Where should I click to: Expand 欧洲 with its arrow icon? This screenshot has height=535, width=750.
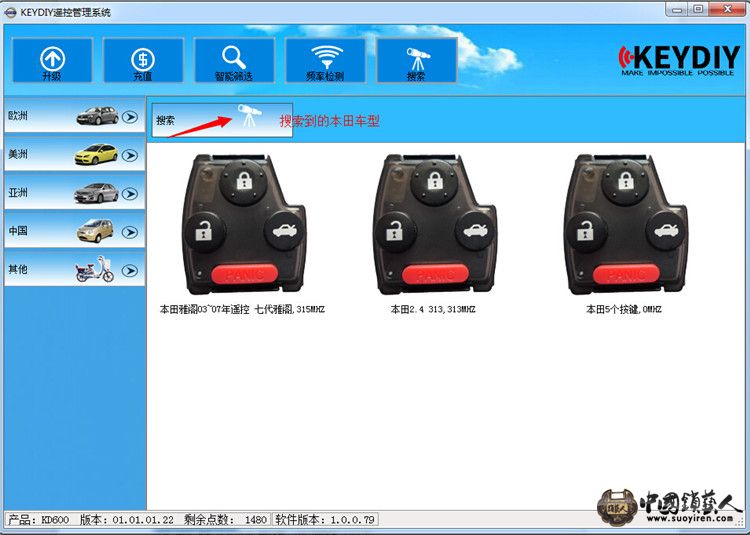click(130, 117)
